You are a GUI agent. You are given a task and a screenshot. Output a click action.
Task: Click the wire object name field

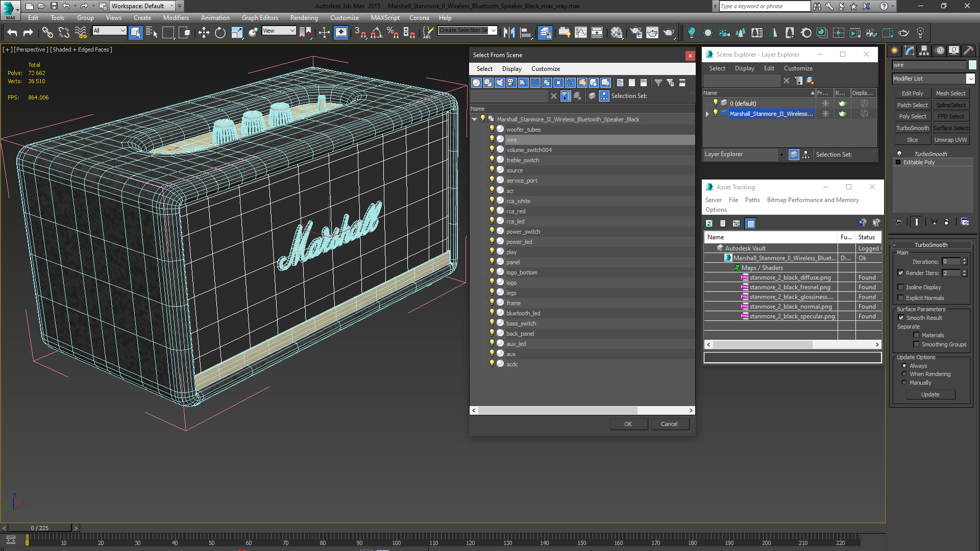(929, 65)
